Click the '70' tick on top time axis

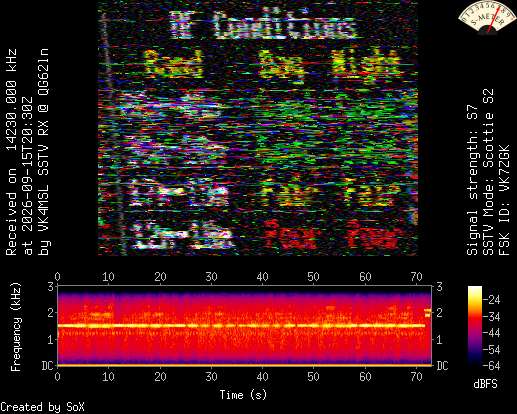coord(417,277)
